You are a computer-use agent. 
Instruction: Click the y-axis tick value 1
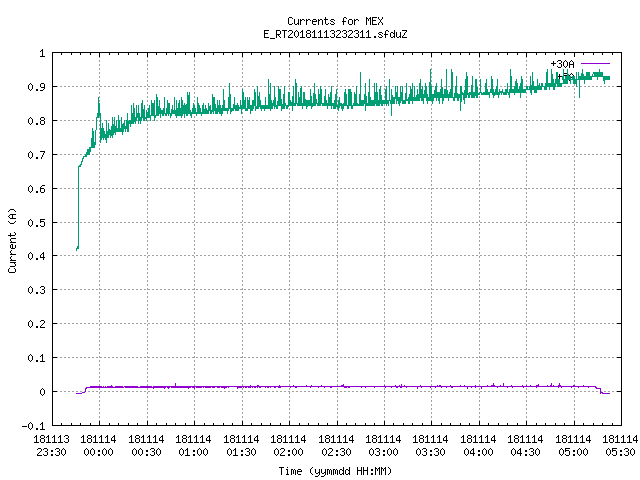(x=42, y=53)
